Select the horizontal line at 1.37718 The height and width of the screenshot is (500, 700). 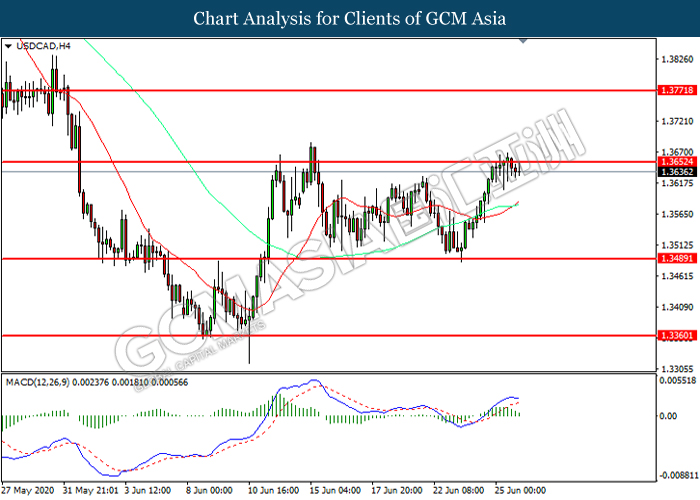[x=329, y=90]
